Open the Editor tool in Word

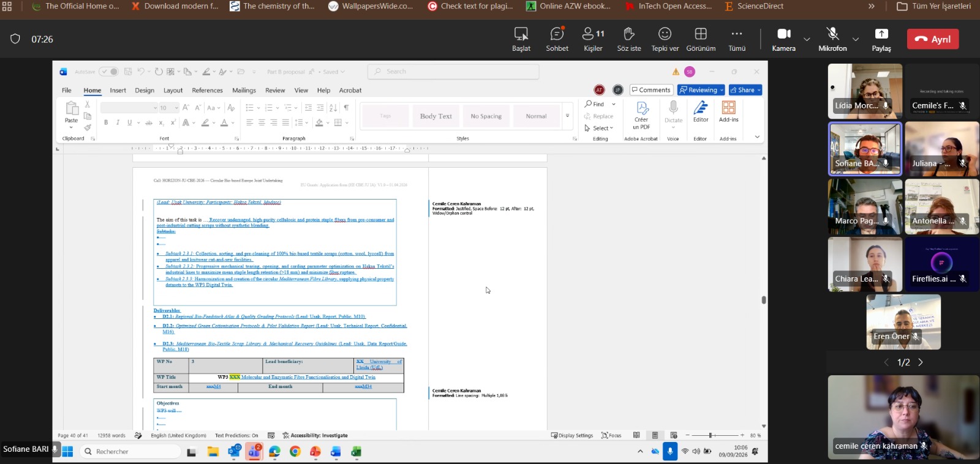(x=701, y=111)
